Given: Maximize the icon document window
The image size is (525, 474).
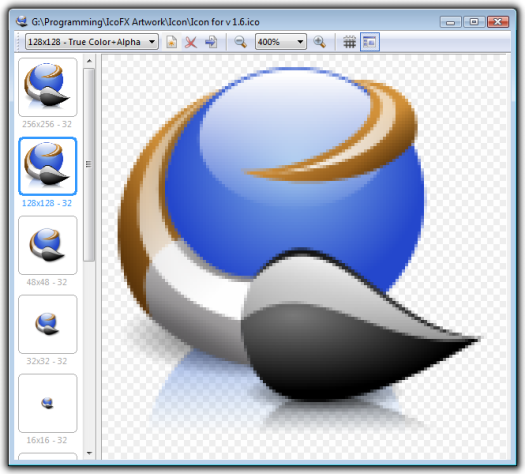Looking at the screenshot, I should click(474, 22).
